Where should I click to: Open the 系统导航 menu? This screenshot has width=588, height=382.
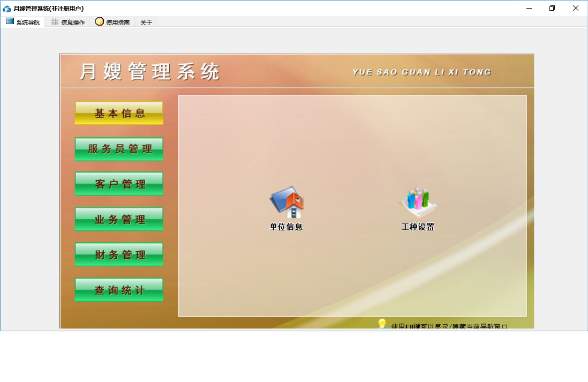coord(23,22)
